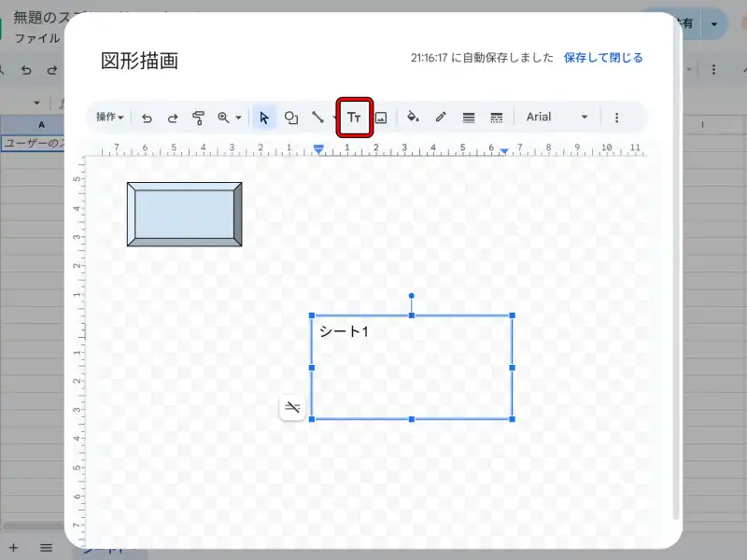The height and width of the screenshot is (560, 747).
Task: Insert an image with the image icon
Action: (381, 118)
